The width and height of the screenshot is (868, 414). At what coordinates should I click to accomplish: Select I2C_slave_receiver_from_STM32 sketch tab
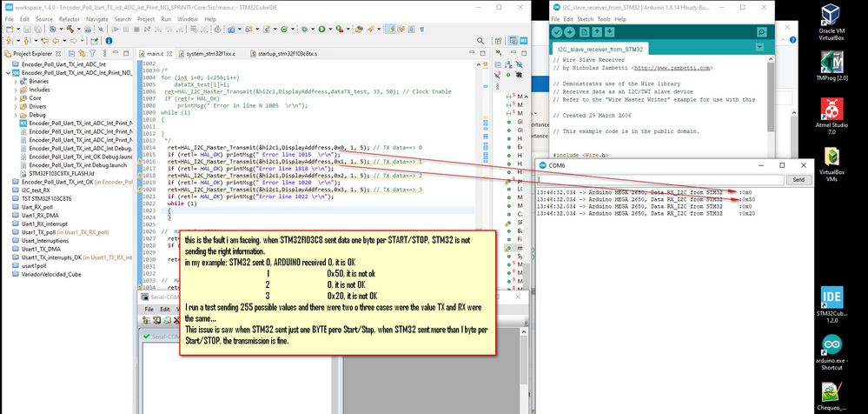(600, 49)
